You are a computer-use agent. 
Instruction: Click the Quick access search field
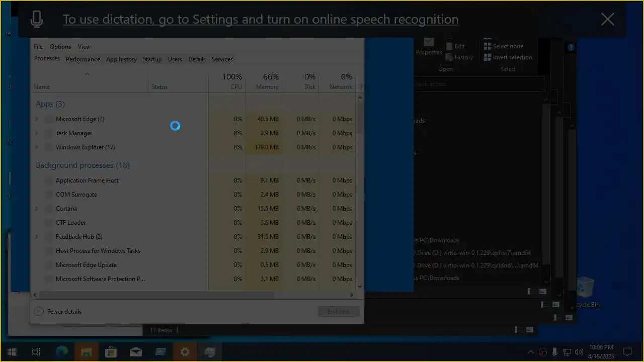click(478, 84)
